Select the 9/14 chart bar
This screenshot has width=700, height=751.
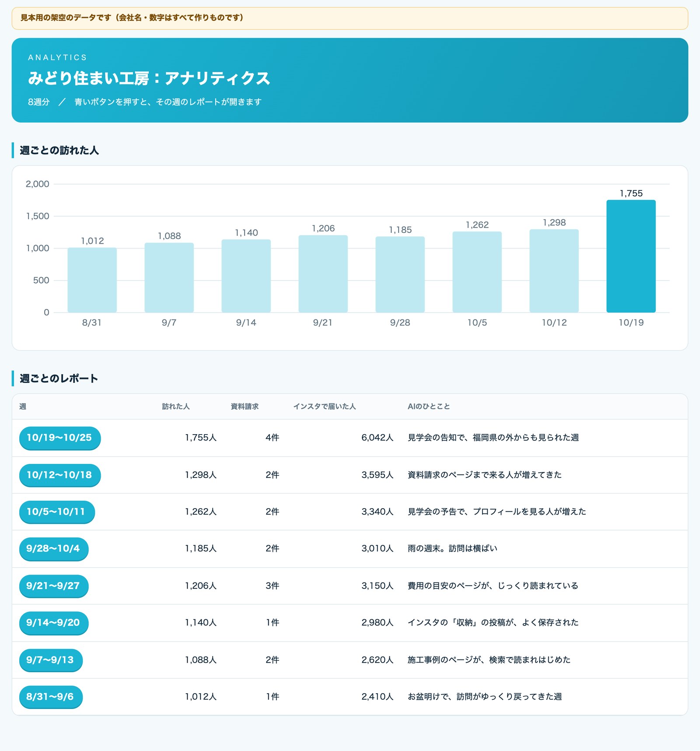click(246, 276)
